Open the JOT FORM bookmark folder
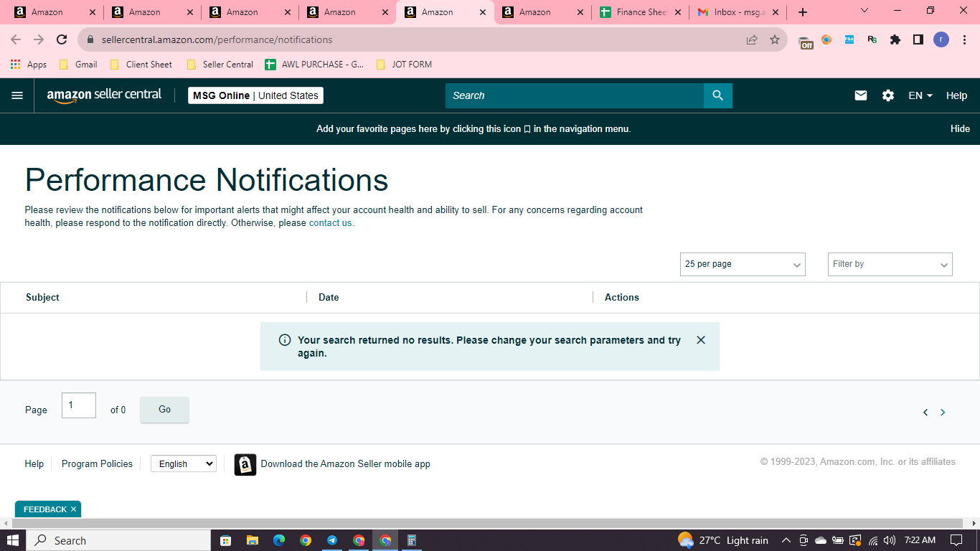Image resolution: width=980 pixels, height=551 pixels. point(405,65)
